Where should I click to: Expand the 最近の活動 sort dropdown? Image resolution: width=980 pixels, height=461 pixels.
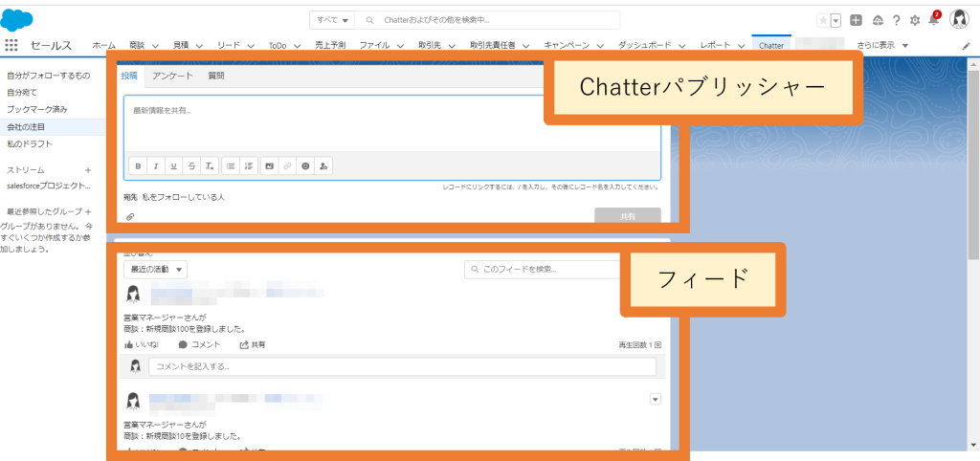click(156, 269)
